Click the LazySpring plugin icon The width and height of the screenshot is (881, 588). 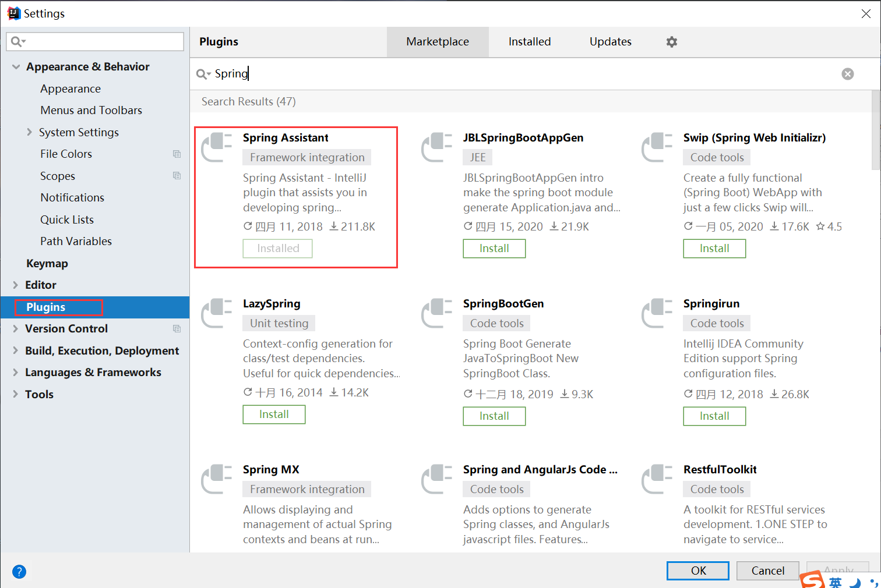pyautogui.click(x=217, y=313)
